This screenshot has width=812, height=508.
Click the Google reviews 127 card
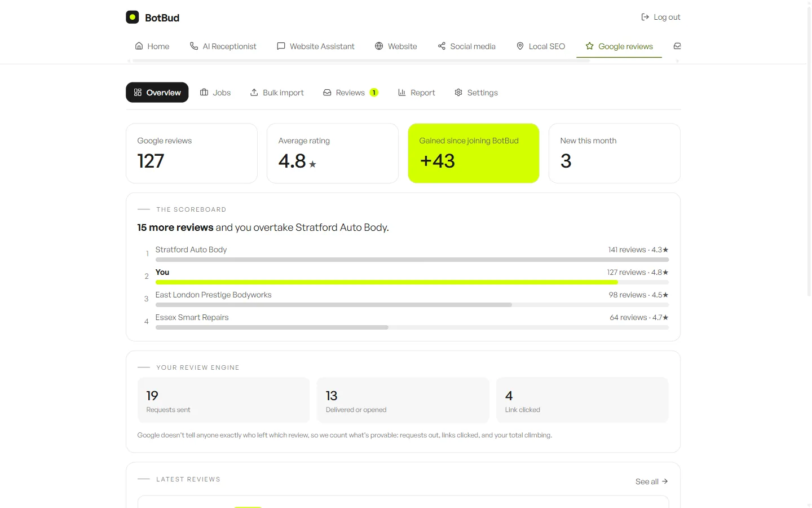coord(192,153)
